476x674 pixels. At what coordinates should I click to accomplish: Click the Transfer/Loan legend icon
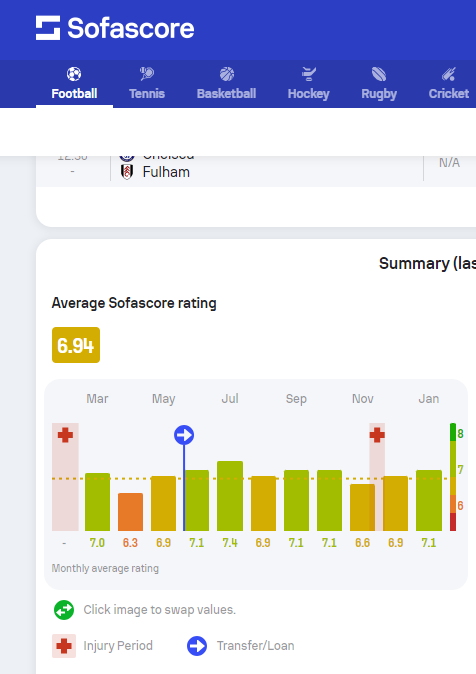(197, 646)
